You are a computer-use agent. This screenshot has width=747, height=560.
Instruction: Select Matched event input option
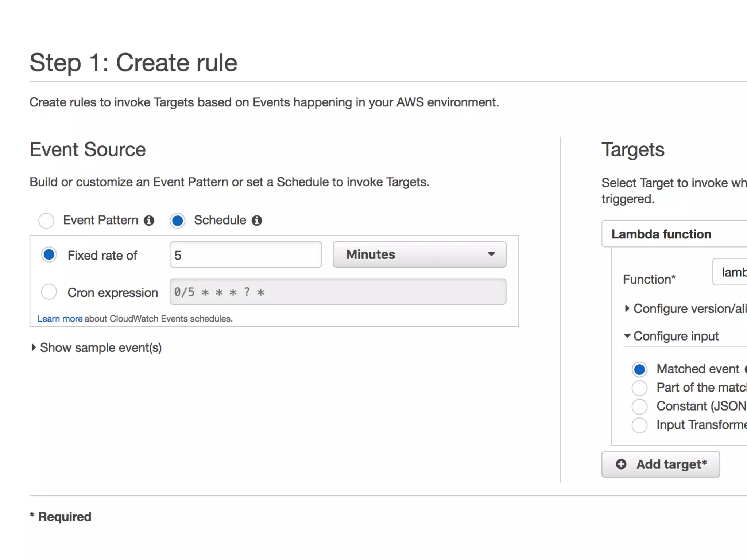(639, 369)
